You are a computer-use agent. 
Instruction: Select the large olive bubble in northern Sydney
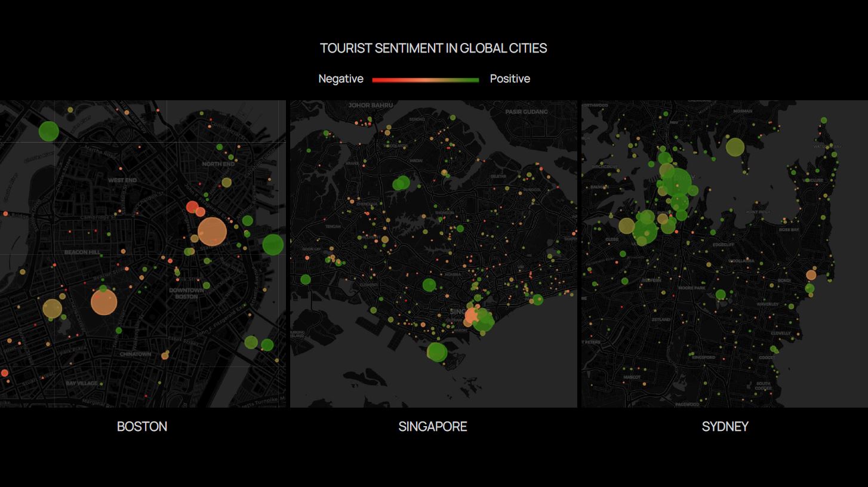pyautogui.click(x=735, y=147)
